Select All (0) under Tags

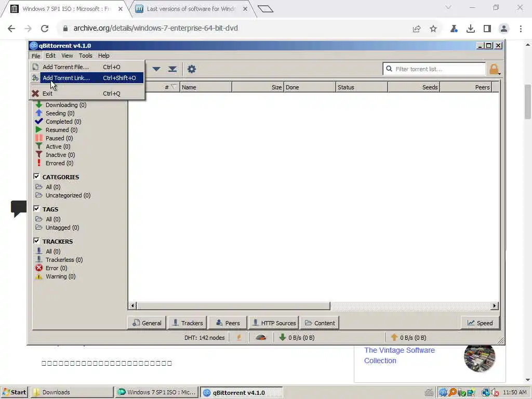pos(53,219)
